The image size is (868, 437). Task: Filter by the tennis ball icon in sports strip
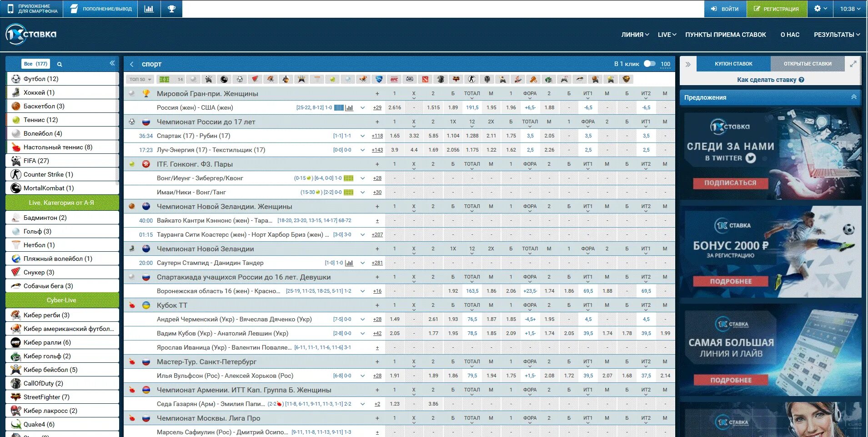click(x=332, y=79)
